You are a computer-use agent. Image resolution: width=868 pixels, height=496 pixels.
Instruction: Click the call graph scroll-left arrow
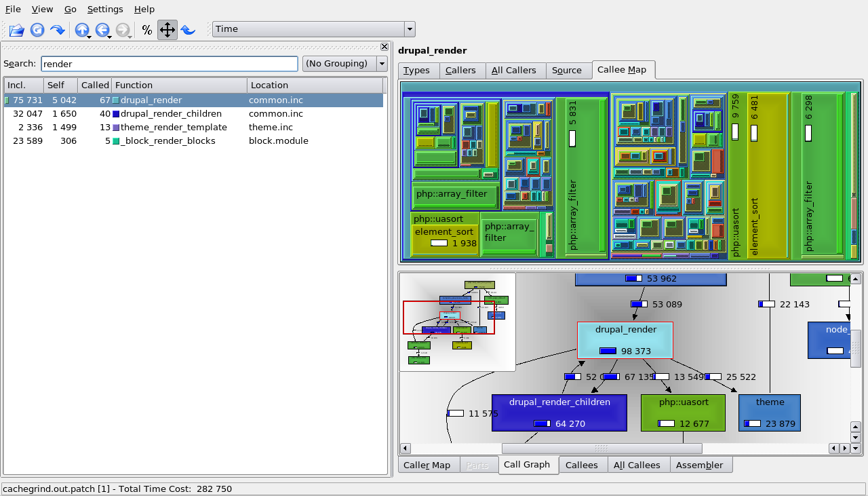click(406, 449)
